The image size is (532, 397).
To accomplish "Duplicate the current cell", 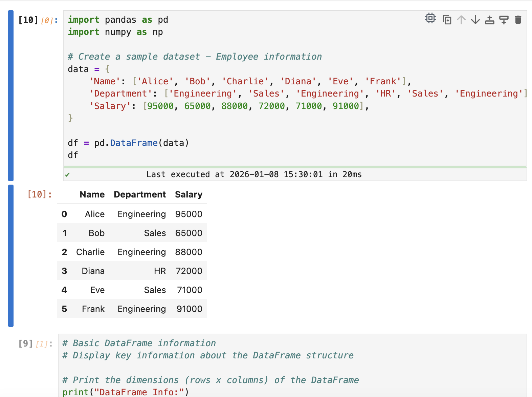I will click(x=447, y=20).
